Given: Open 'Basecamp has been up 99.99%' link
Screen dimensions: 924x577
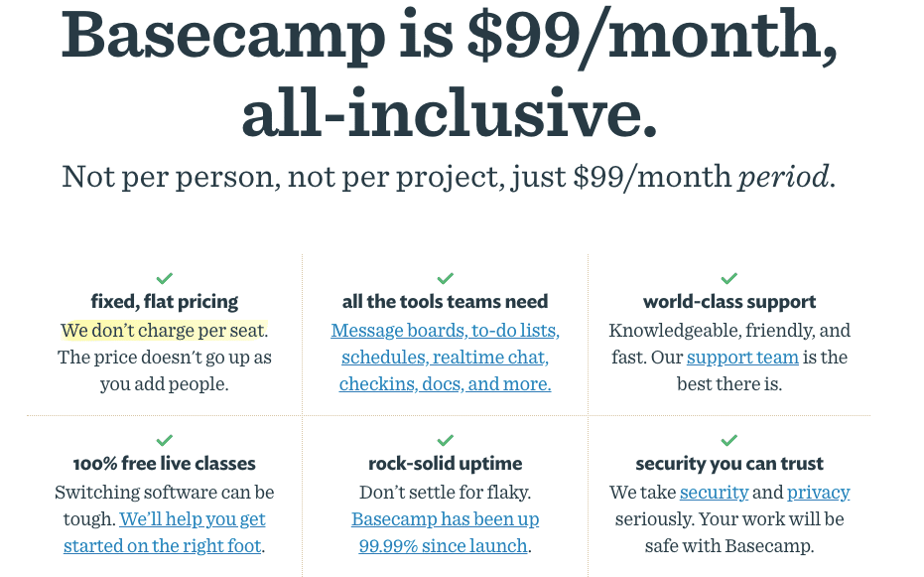Looking at the screenshot, I should point(445,519).
